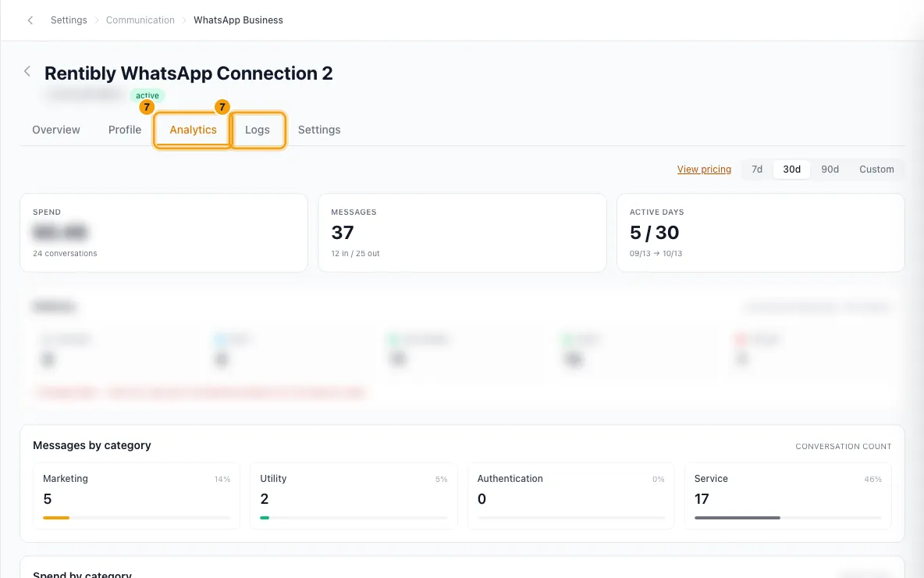Click the Marketing category card

[137, 496]
